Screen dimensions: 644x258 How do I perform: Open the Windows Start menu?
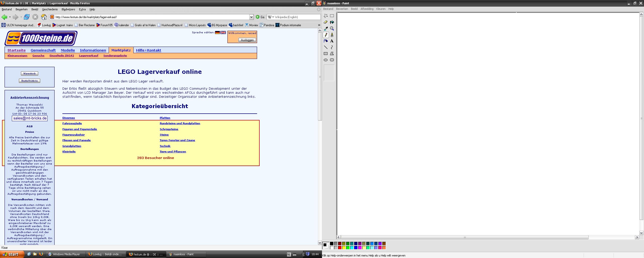(12, 254)
